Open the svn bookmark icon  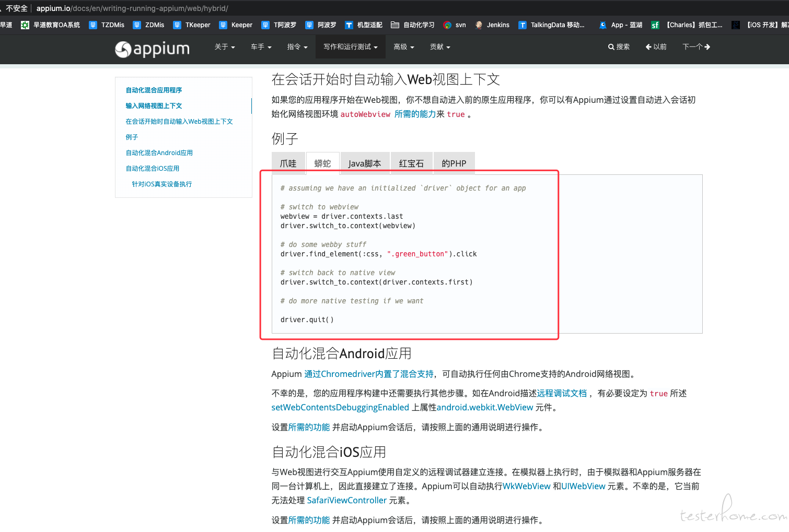pos(447,25)
